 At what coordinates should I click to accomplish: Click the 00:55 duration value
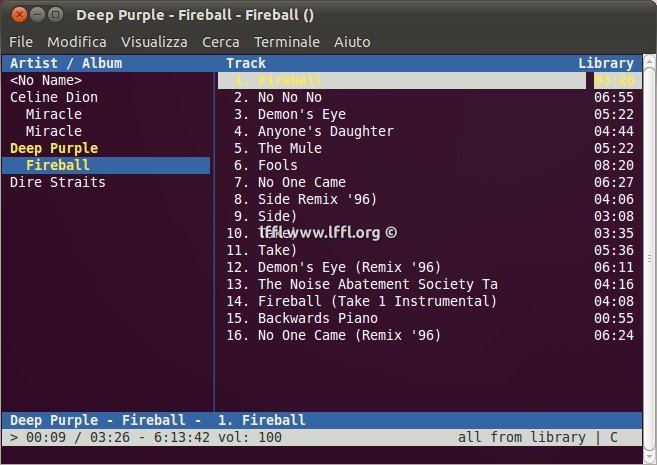(x=614, y=318)
